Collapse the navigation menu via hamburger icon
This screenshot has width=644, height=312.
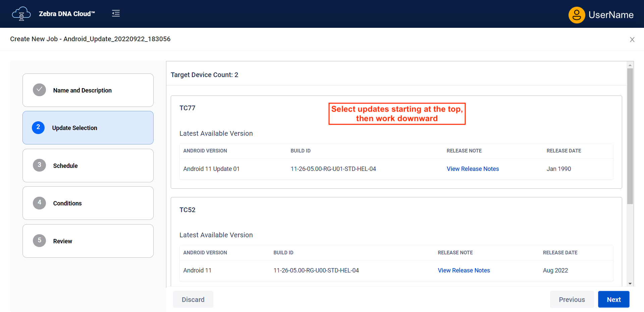point(116,13)
